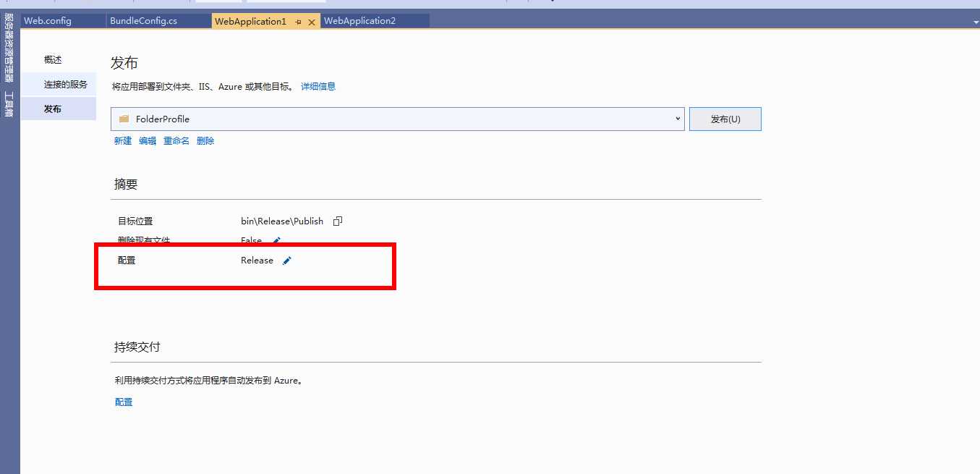Click the 删除 delete profile link
Screen dimensions: 980x474
pyautogui.click(x=205, y=141)
